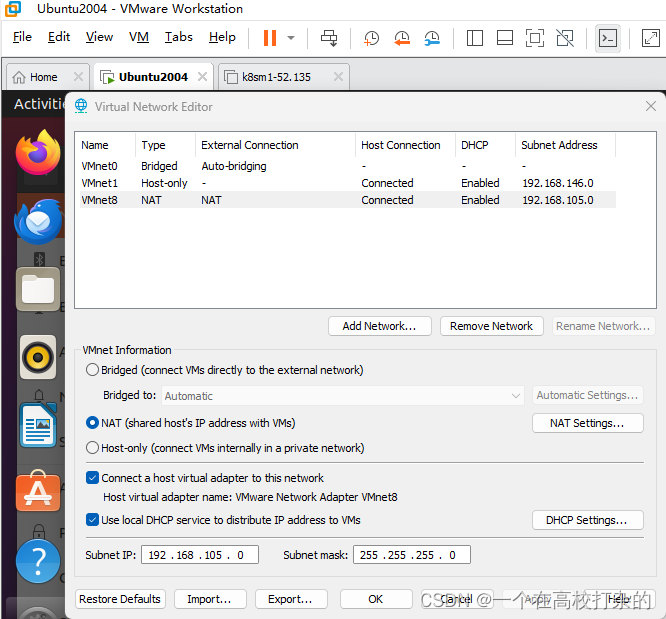Click the Subnet IP field
This screenshot has height=619, width=666.
coord(200,555)
